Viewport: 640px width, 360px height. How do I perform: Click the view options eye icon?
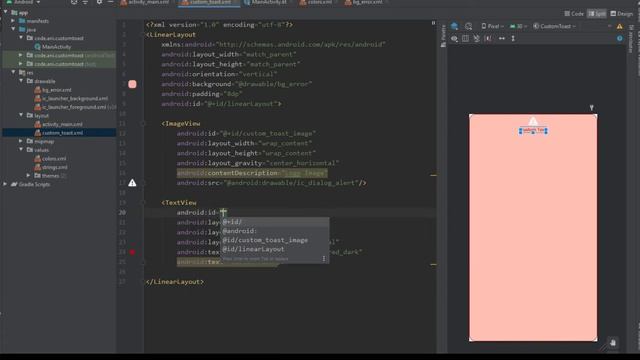(454, 38)
